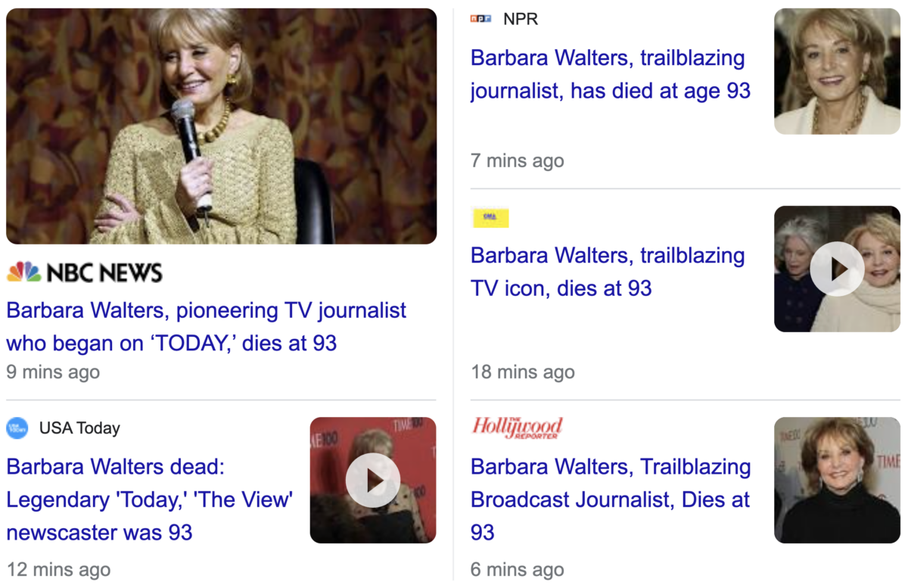Open headline 'trailblazing TV icon, dies at 93'
This screenshot has height=588, width=908.
[x=608, y=272]
